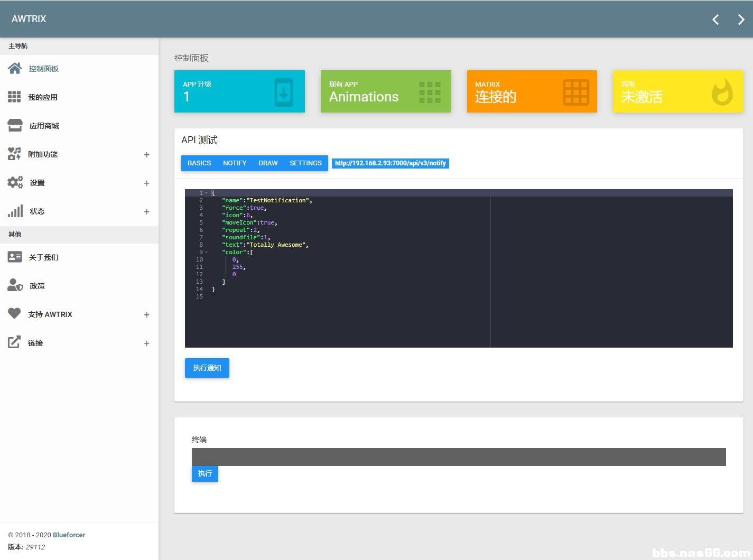The image size is (753, 560).
Task: Expand the 链接 plus sign
Action: pyautogui.click(x=146, y=343)
